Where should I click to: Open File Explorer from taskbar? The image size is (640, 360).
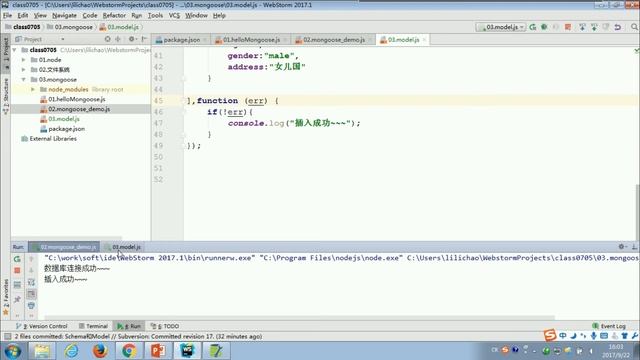[42, 351]
